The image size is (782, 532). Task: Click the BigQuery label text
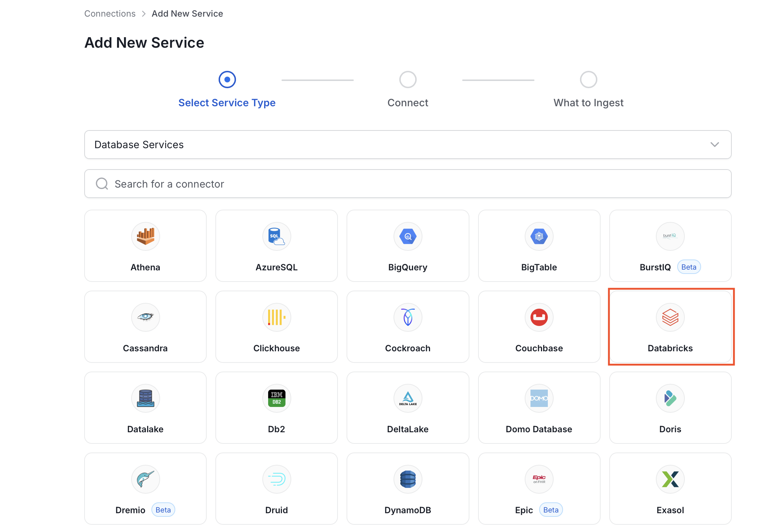click(x=408, y=267)
